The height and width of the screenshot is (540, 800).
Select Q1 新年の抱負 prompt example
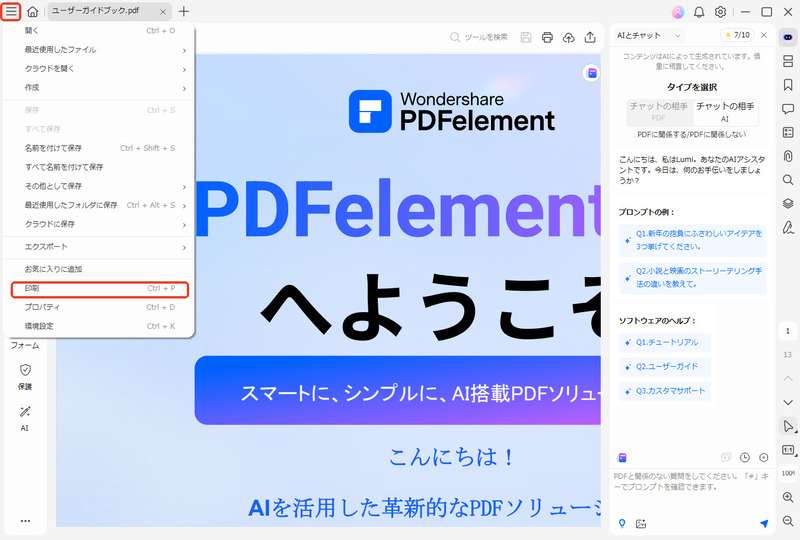(x=693, y=240)
